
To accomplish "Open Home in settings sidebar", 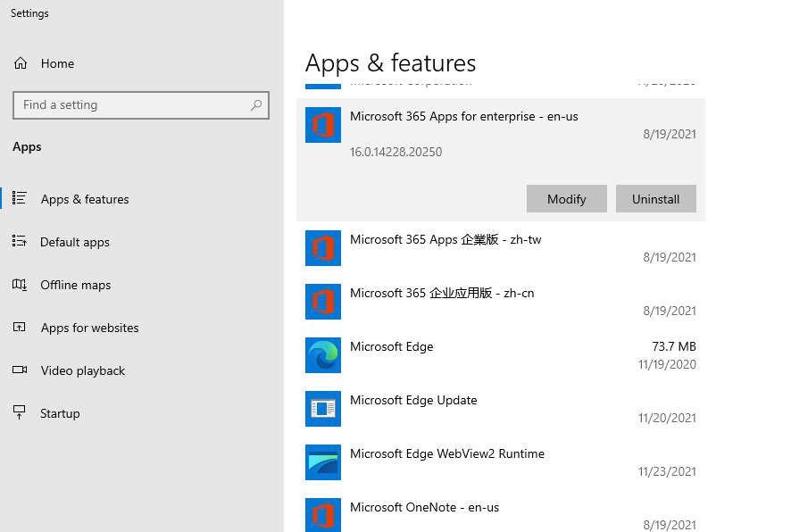I will pos(142,63).
